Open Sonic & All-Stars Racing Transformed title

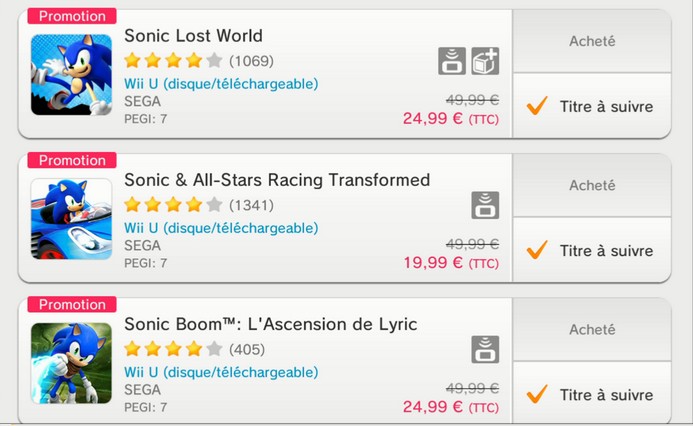click(277, 180)
